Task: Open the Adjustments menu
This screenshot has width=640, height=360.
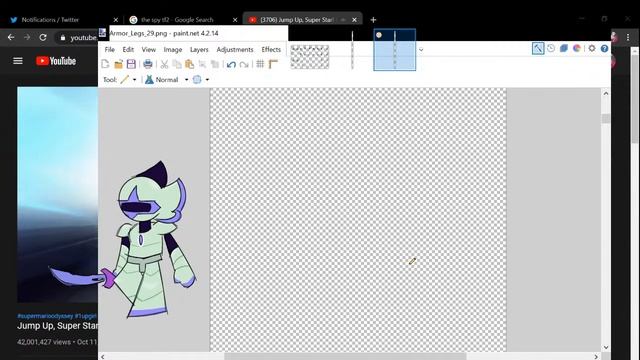Action: pos(235,49)
